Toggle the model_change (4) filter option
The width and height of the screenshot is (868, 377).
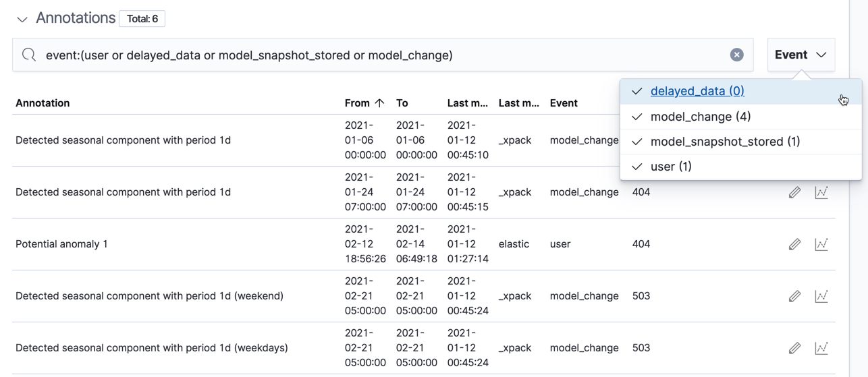tap(700, 117)
